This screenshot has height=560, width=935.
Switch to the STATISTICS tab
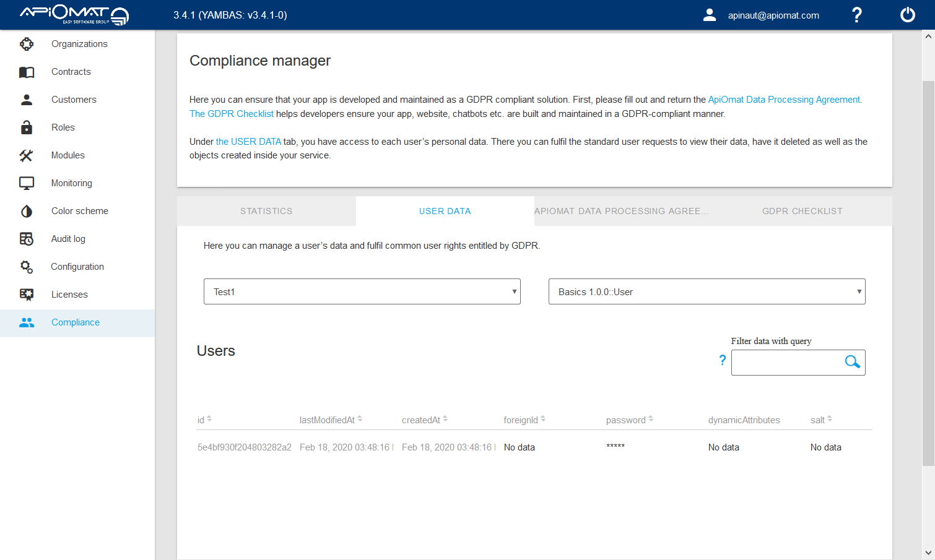click(266, 211)
